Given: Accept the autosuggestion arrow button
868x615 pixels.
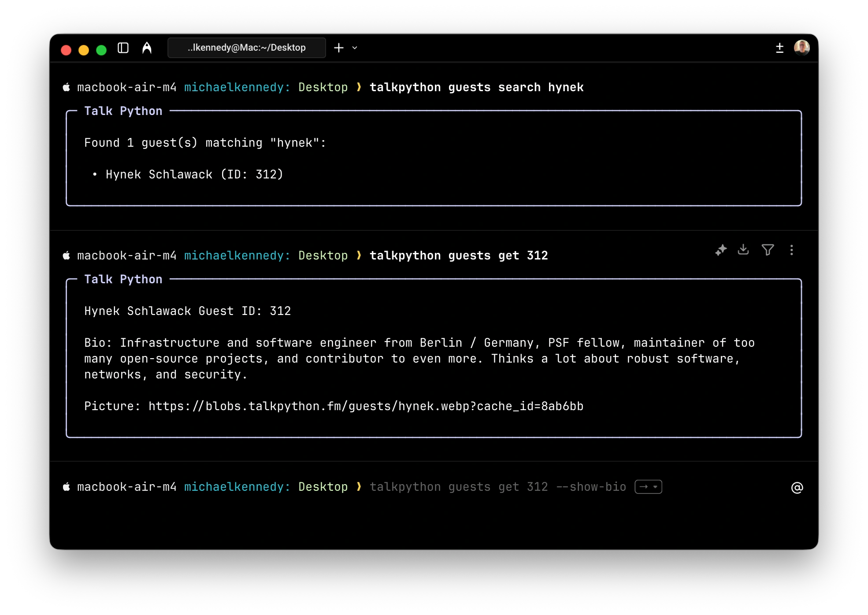Looking at the screenshot, I should point(644,487).
